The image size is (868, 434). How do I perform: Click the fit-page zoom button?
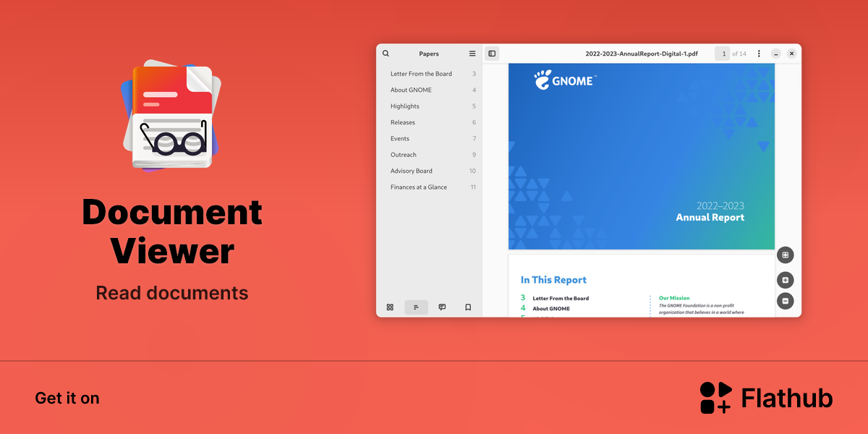(x=786, y=255)
